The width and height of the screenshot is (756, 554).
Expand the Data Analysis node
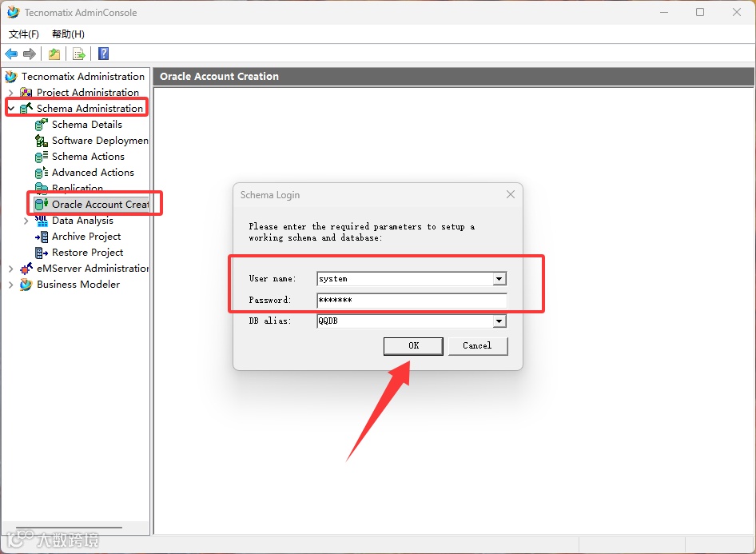tap(26, 221)
